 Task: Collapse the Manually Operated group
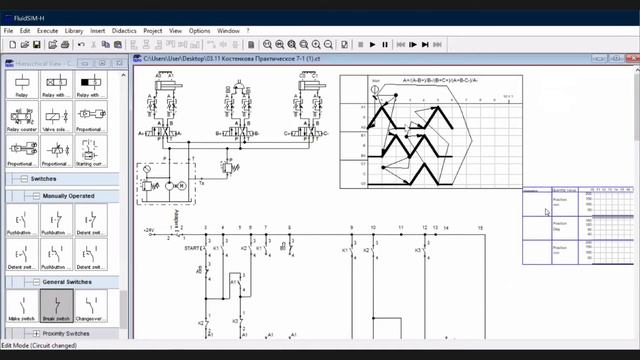click(x=36, y=196)
